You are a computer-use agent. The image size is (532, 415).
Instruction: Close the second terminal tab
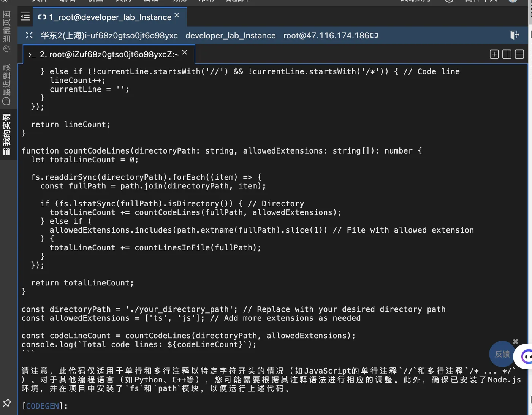(185, 52)
